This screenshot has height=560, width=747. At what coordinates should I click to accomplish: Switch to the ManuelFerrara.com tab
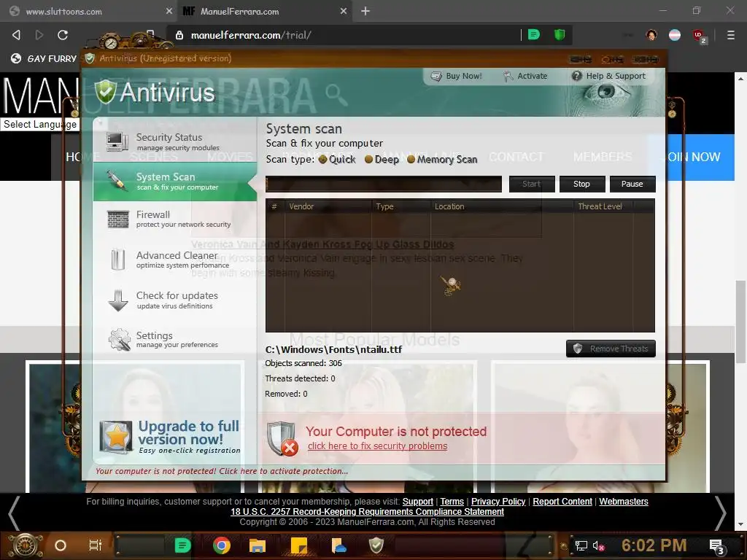click(x=264, y=11)
